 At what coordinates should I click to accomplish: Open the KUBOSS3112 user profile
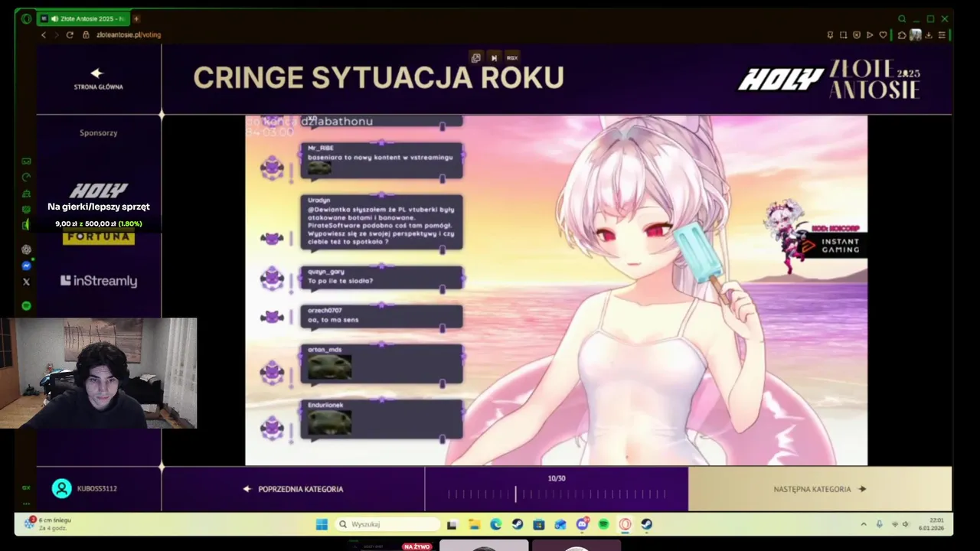point(84,488)
